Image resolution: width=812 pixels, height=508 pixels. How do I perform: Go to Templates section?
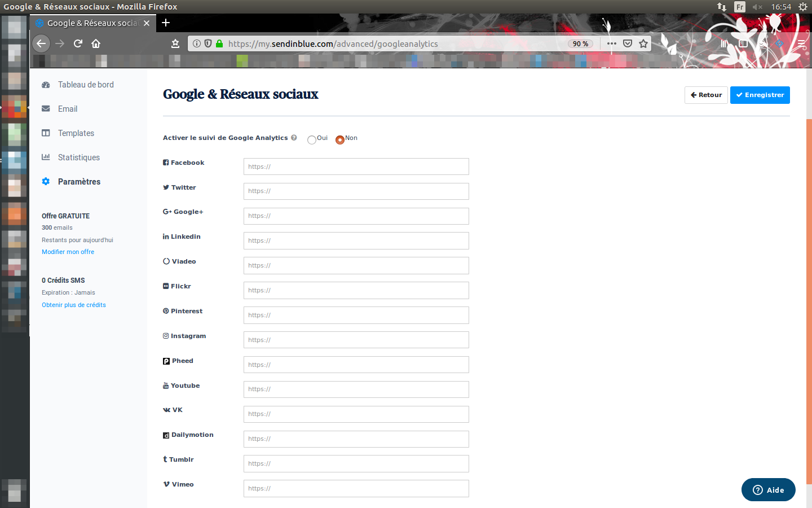pyautogui.click(x=76, y=133)
